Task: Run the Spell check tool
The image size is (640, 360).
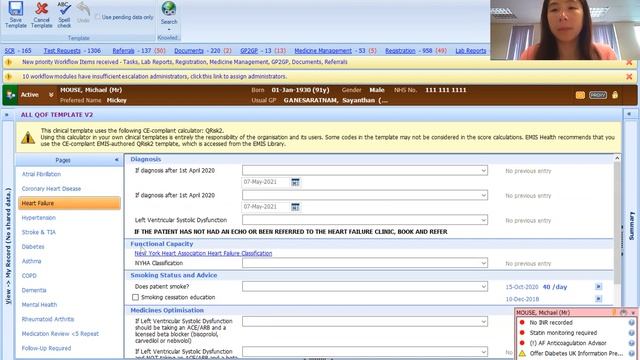Action: 64,14
